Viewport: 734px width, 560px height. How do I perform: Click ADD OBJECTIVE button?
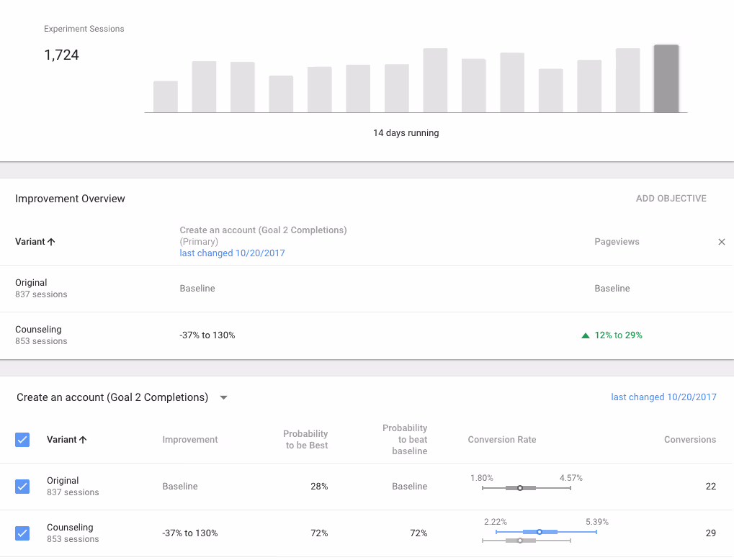(671, 199)
